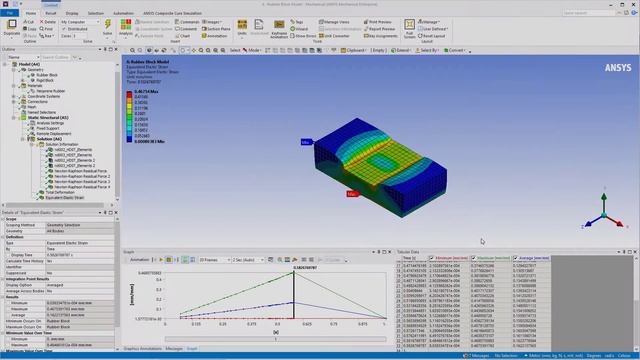Open the 2 Sec (Auto) dropdown
Image resolution: width=640 pixels, height=360 pixels.
coord(248,260)
